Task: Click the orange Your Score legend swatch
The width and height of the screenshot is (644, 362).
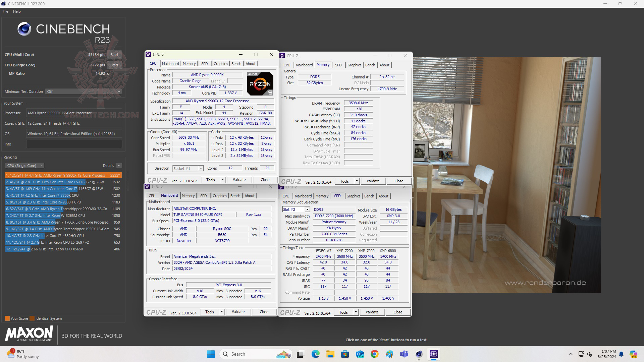Action: pos(6,318)
